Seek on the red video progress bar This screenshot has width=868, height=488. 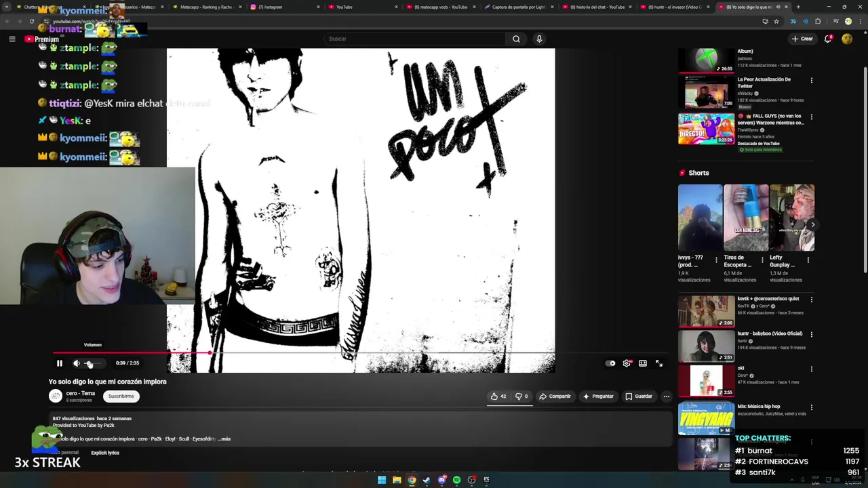[x=359, y=353]
